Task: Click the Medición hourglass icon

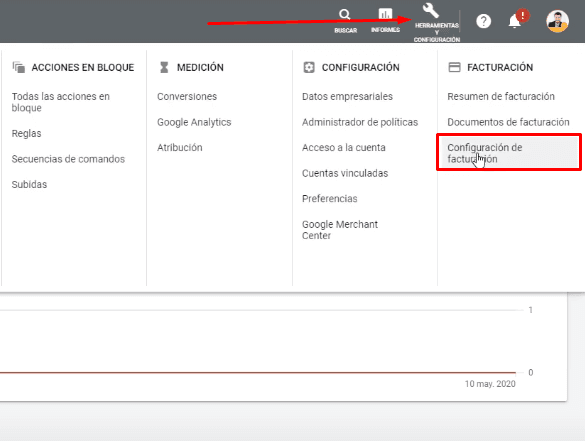Action: (164, 67)
